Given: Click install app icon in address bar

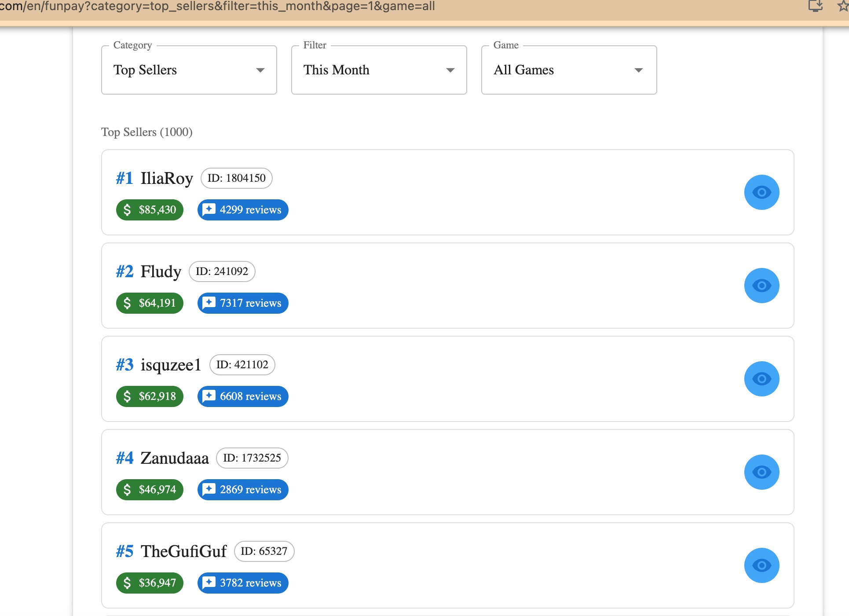Looking at the screenshot, I should [816, 6].
